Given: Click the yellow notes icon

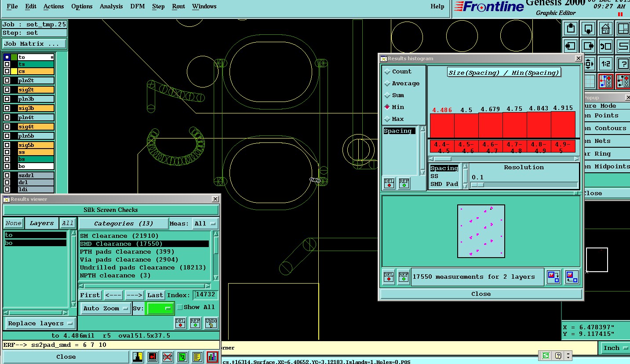Looking at the screenshot, I should coord(197,357).
